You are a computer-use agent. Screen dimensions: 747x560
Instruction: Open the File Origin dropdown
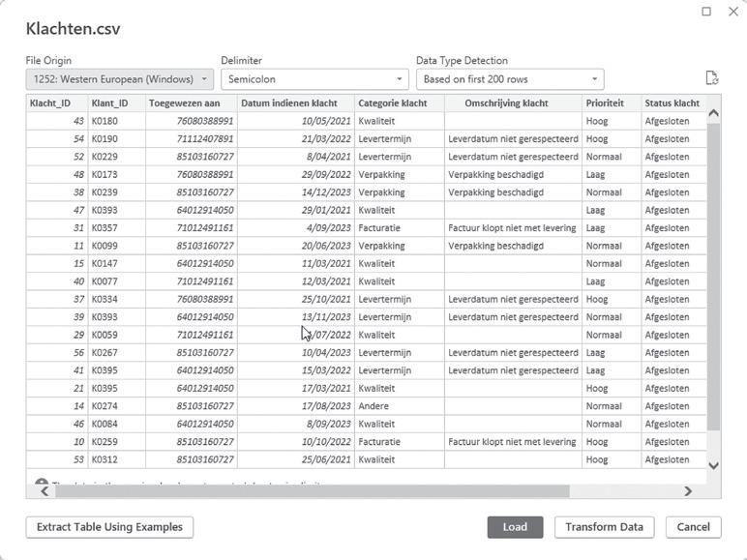(120, 79)
